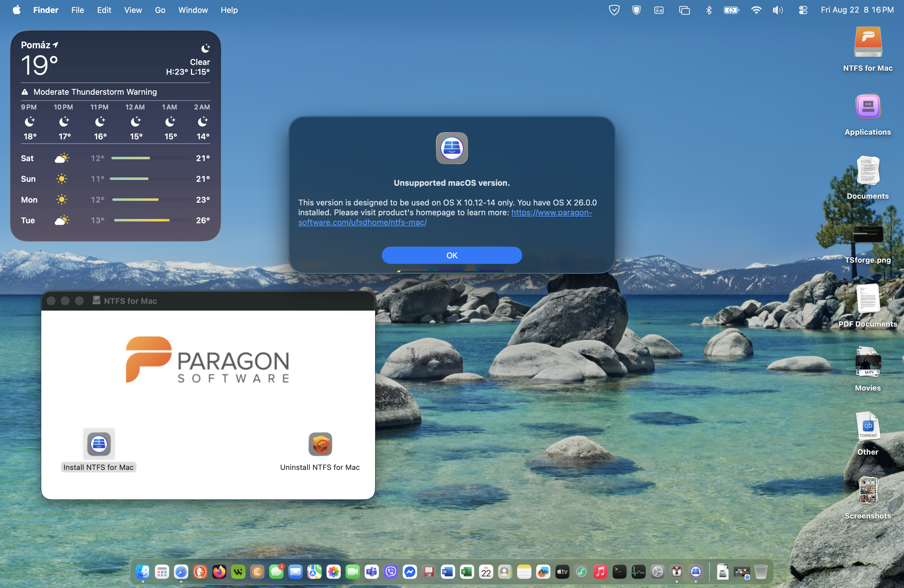Open Notes from the Dock
The width and height of the screenshot is (904, 588).
pyautogui.click(x=524, y=572)
